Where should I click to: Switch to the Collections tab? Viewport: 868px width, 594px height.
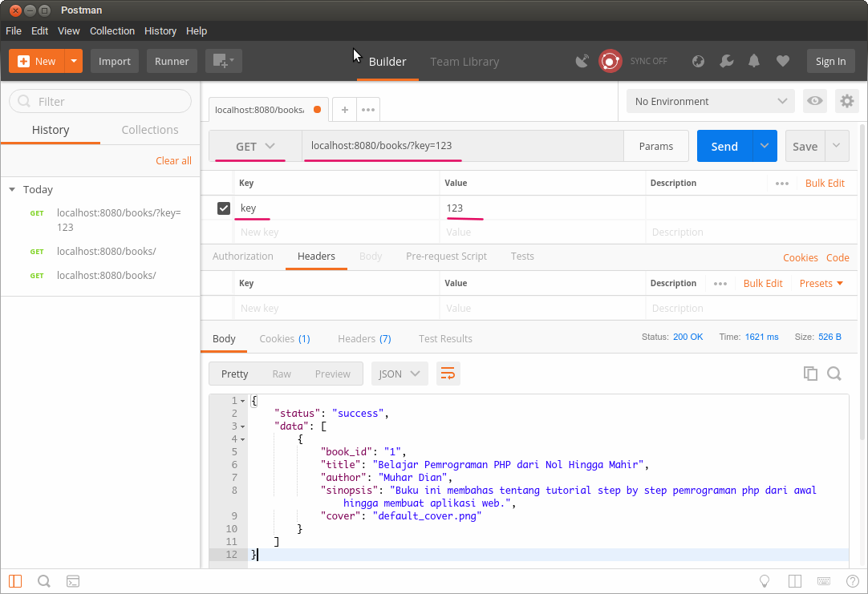(x=149, y=130)
